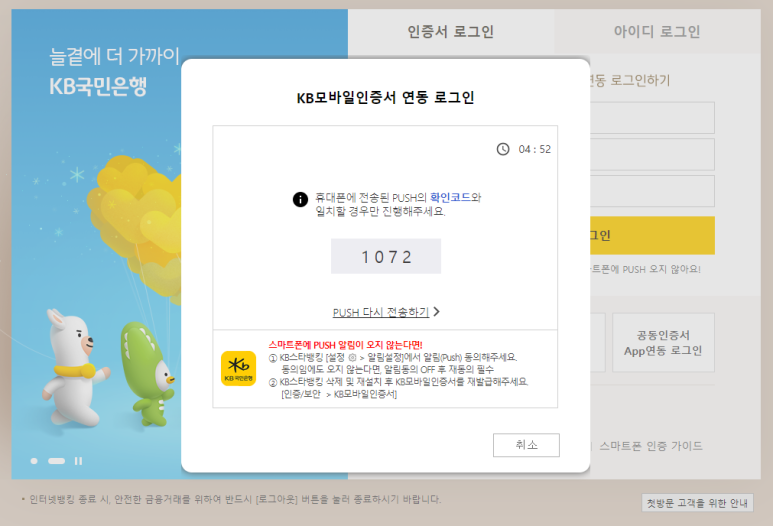Pause the banner slideshow

coord(78,461)
